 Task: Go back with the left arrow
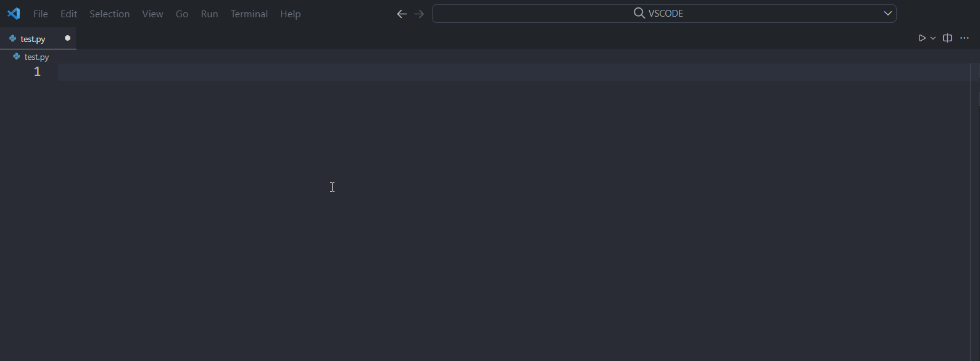coord(402,14)
